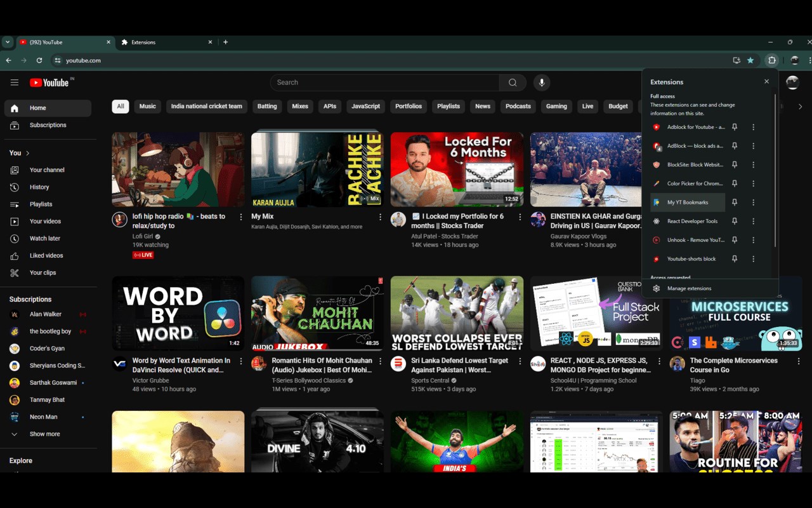The image size is (812, 508).
Task: Open the YouTube account avatar menu
Action: 792,83
